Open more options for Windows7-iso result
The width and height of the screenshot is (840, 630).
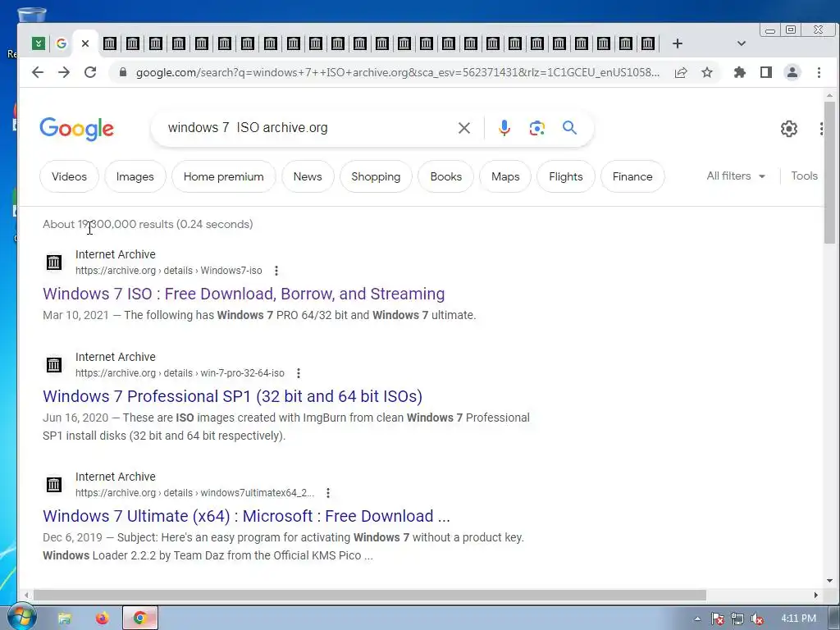[x=276, y=271]
